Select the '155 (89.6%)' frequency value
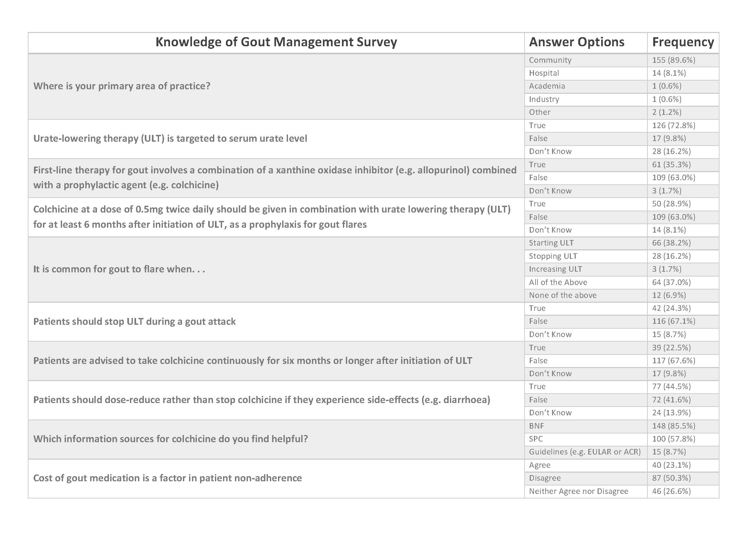Screen dimensions: 756x535 pyautogui.click(x=674, y=60)
